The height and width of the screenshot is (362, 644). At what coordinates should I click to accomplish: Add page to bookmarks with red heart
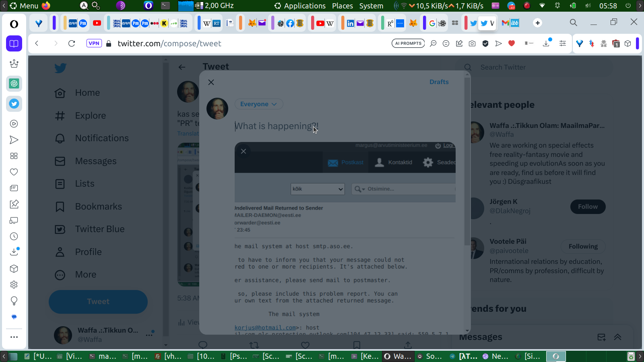512,43
